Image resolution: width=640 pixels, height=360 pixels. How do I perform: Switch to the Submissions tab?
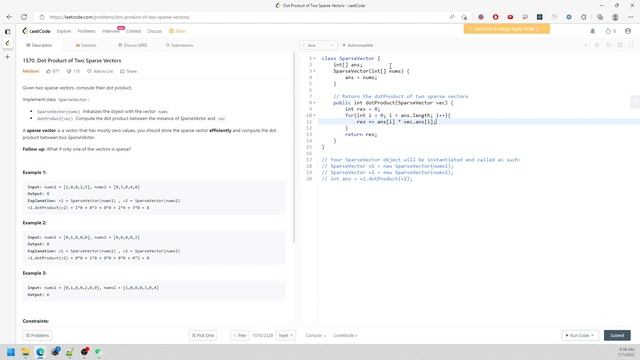click(180, 45)
